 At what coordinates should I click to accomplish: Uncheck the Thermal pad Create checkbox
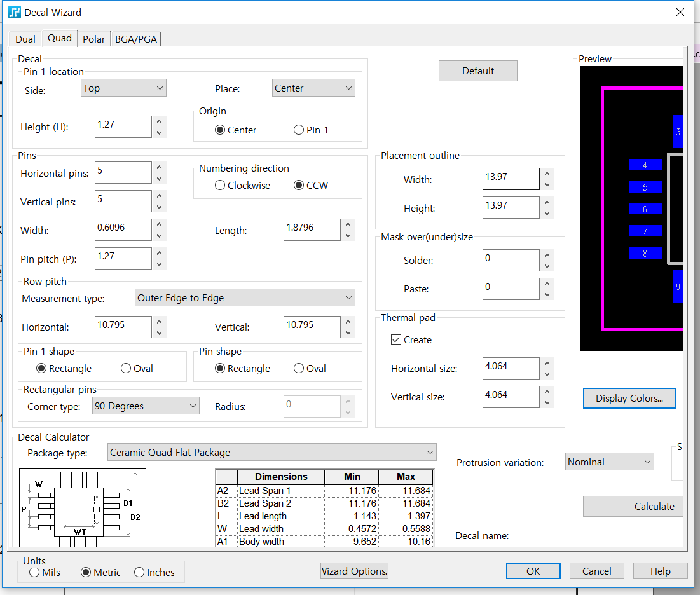click(396, 340)
